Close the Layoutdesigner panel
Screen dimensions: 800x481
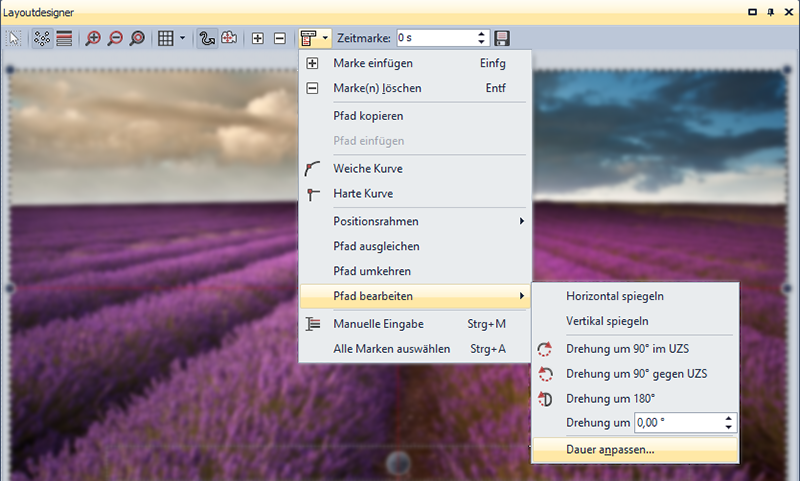coord(789,12)
